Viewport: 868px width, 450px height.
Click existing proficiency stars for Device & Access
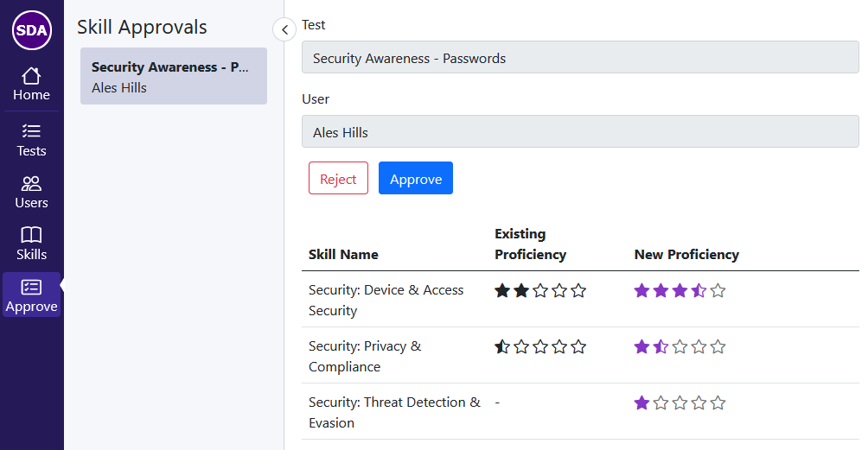pos(540,291)
